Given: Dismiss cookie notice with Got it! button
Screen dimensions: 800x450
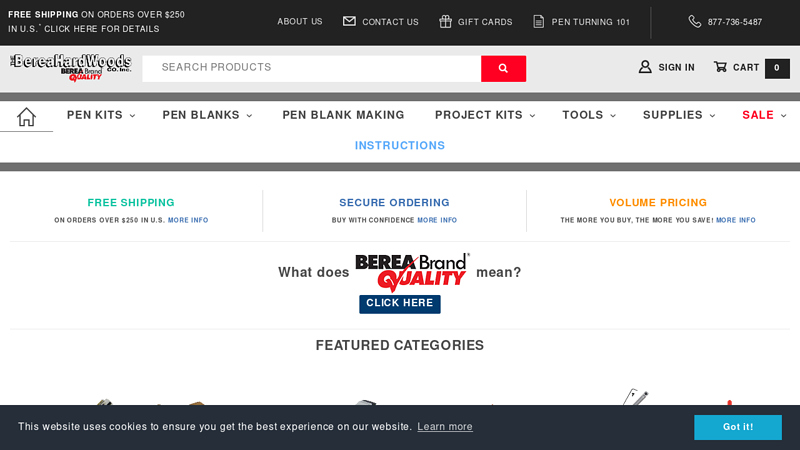Looking at the screenshot, I should (738, 427).
